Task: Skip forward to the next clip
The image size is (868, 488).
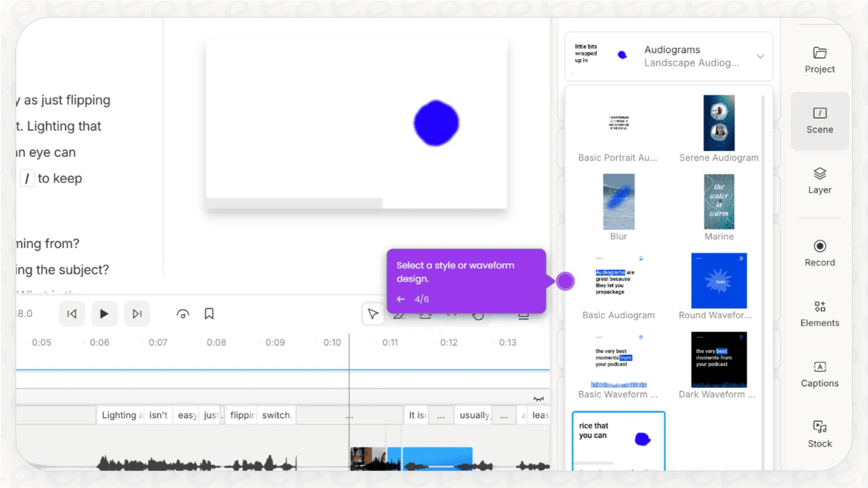Action: [137, 313]
